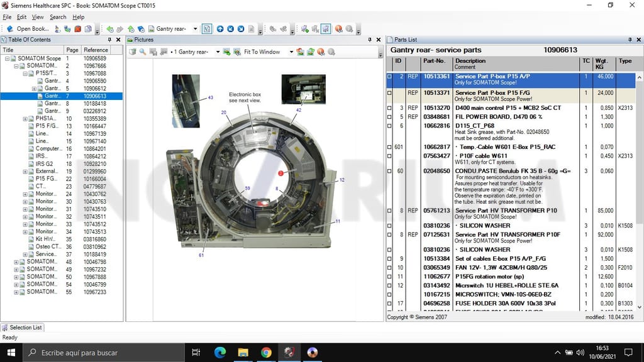Tick the checkbox for CONDU.PASTE Berulub row
This screenshot has height=362, width=644.
(389, 171)
